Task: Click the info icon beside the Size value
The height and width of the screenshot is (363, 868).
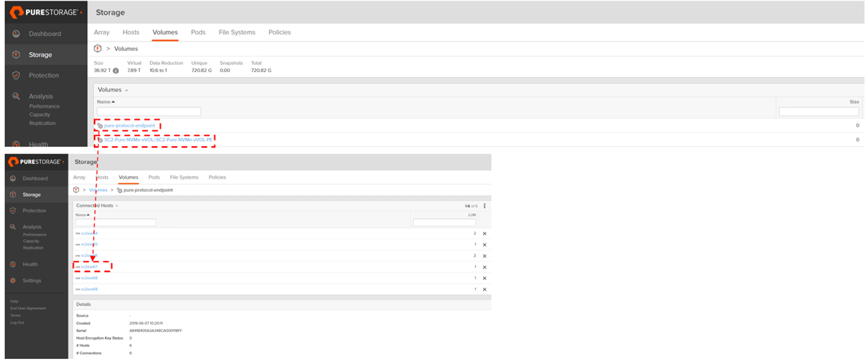Action: (116, 70)
